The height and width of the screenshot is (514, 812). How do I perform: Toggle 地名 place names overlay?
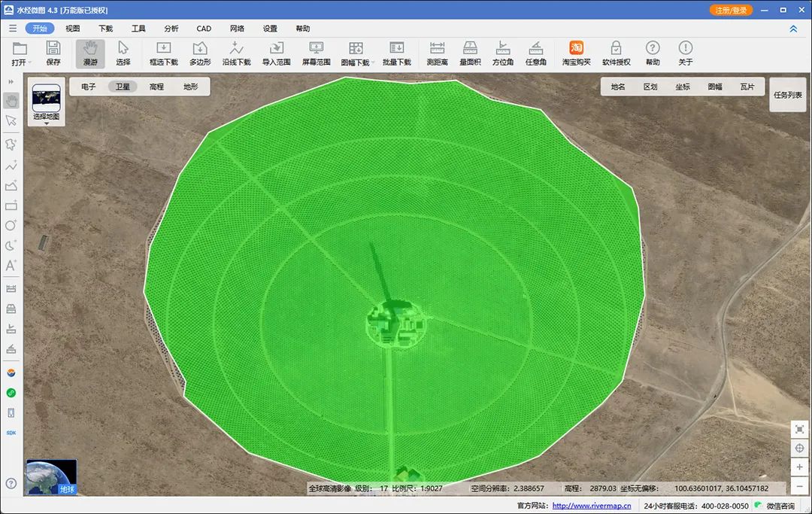(618, 87)
